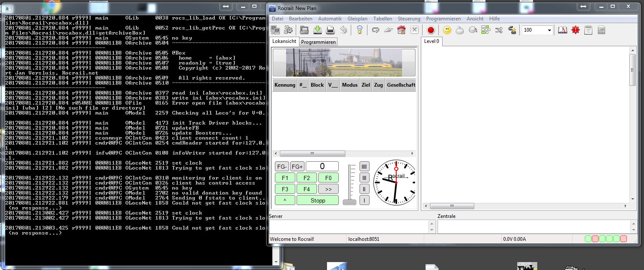Click the green download save icon

point(317,30)
